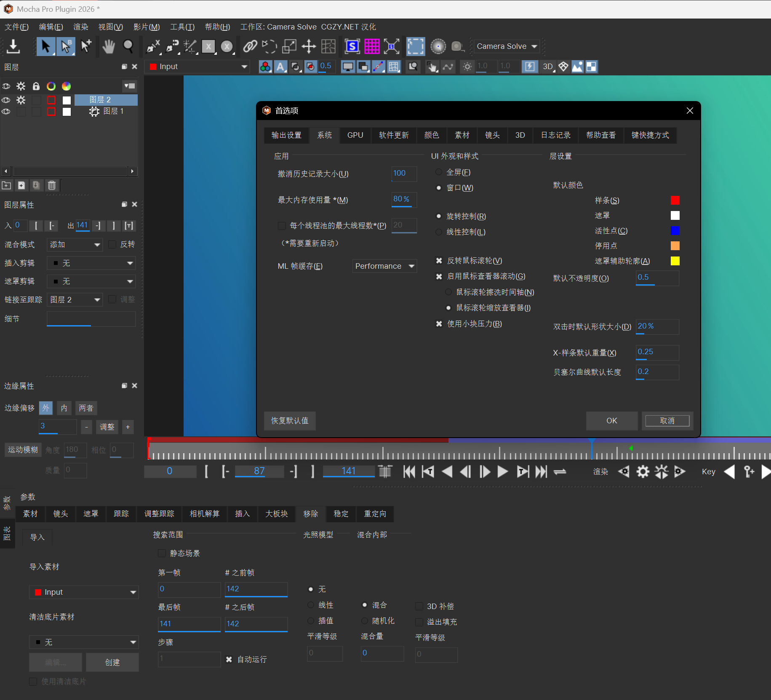Toggle visibility eye of 图层 2

tap(6, 100)
